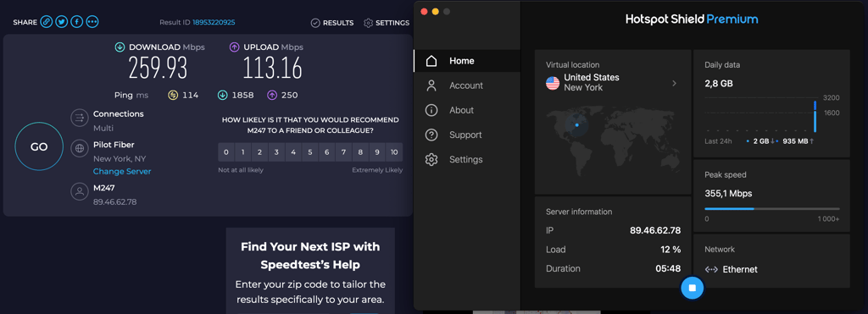Start a new test with GO button

[39, 146]
